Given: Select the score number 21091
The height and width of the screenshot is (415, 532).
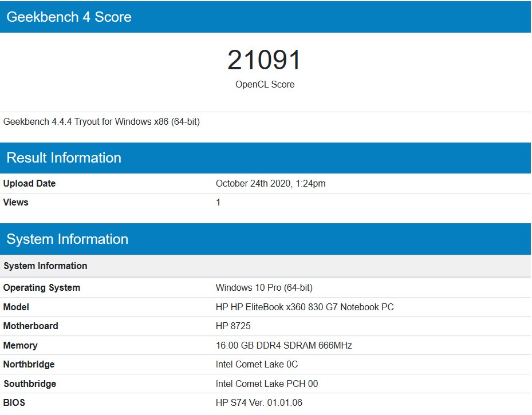Looking at the screenshot, I should [265, 60].
